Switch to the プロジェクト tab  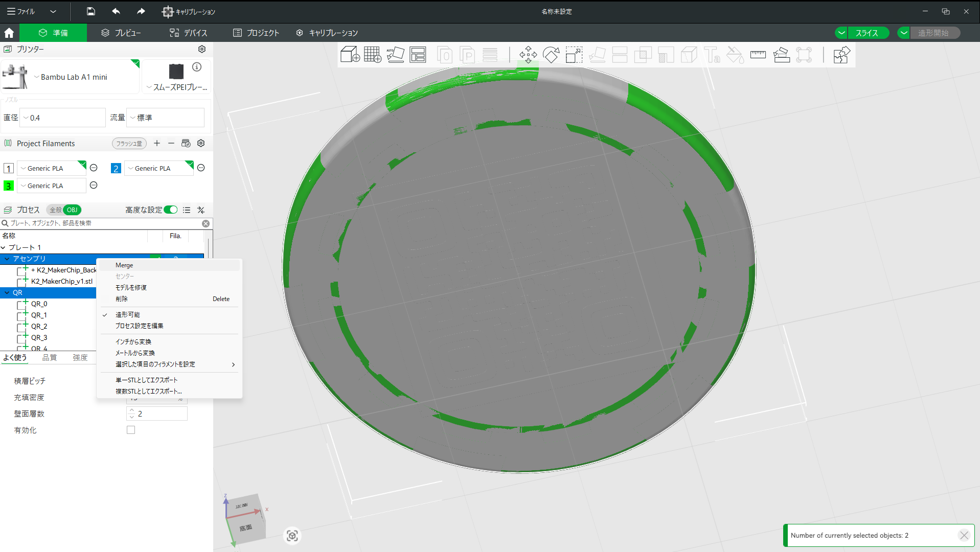(256, 33)
